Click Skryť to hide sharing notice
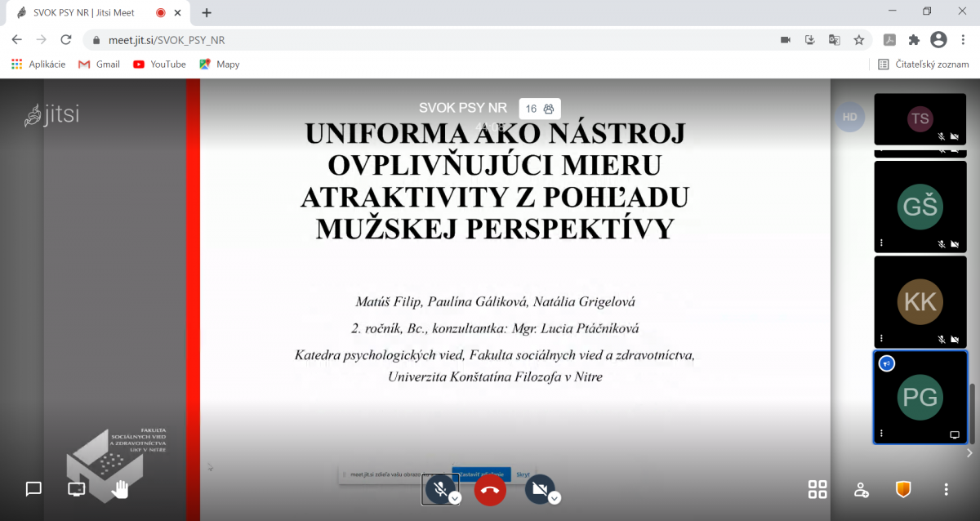 pyautogui.click(x=523, y=474)
